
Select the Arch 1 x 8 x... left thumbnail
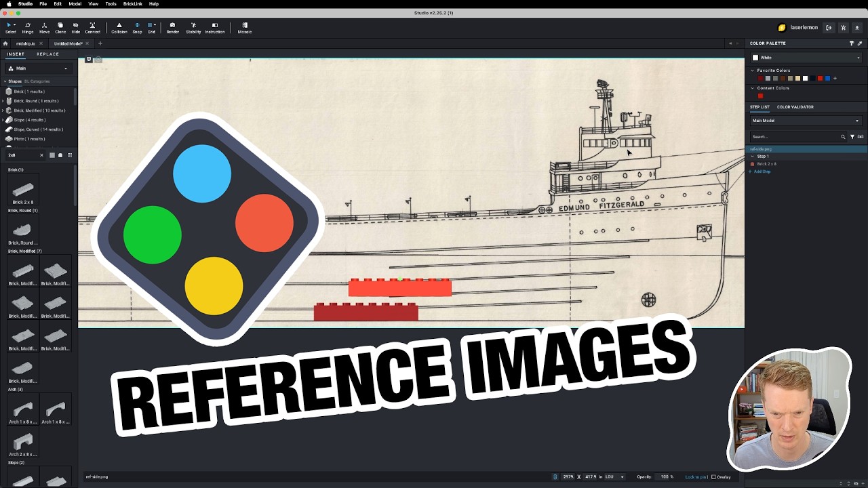point(23,409)
